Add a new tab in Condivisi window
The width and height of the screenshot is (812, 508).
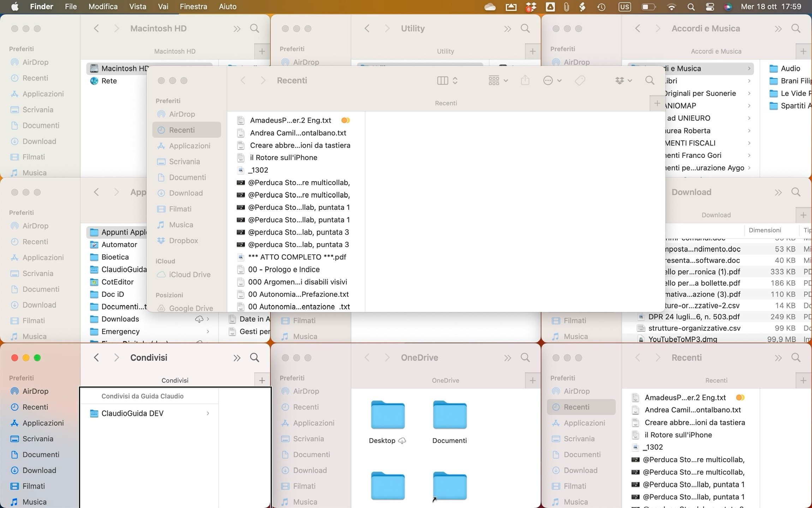pos(262,380)
